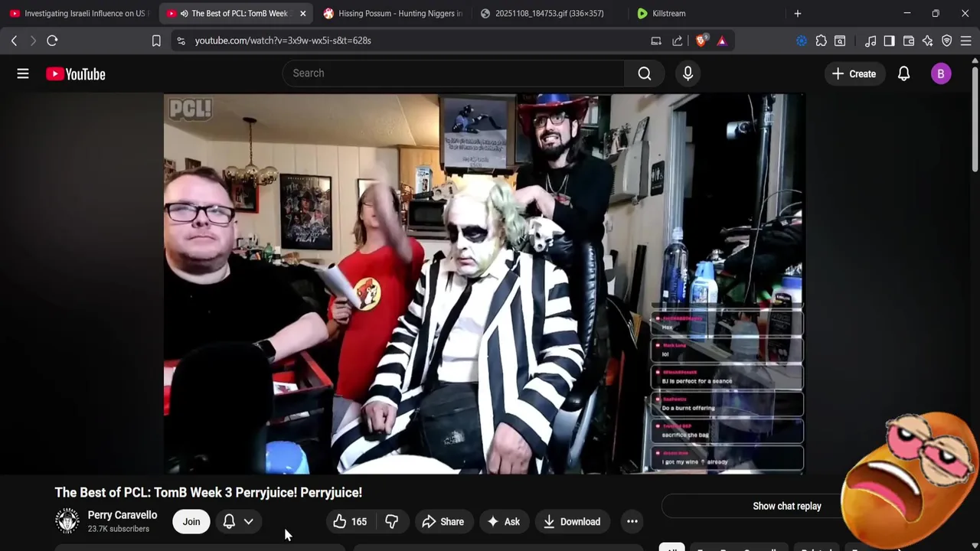Open the YouTube guide hamburger menu
Viewport: 980px width, 551px height.
(x=23, y=73)
